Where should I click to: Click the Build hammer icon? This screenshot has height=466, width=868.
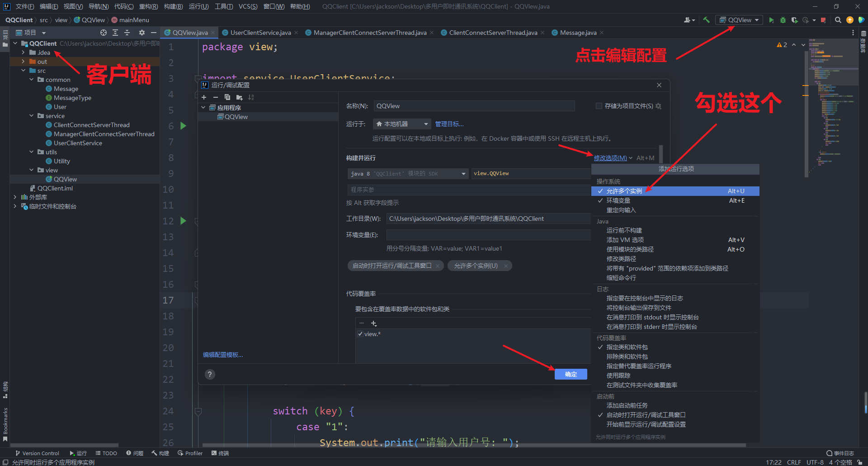[706, 20]
